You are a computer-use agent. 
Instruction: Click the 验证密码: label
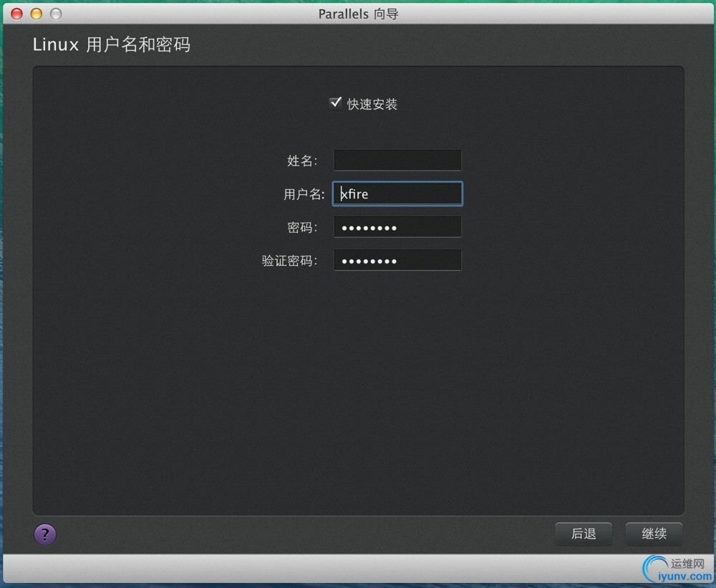[x=289, y=261]
